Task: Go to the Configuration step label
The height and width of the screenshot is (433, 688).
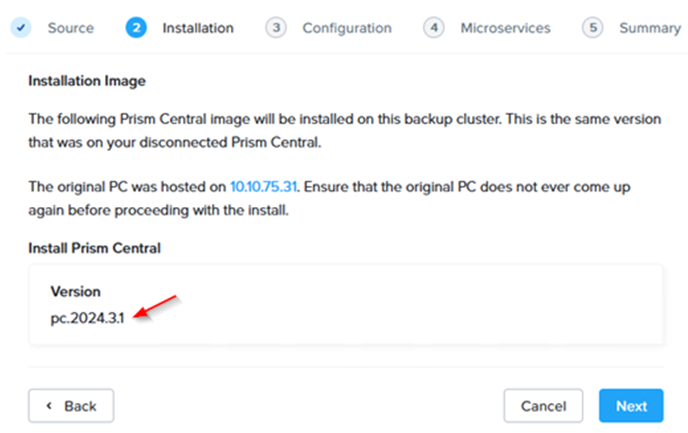Action: (x=347, y=28)
